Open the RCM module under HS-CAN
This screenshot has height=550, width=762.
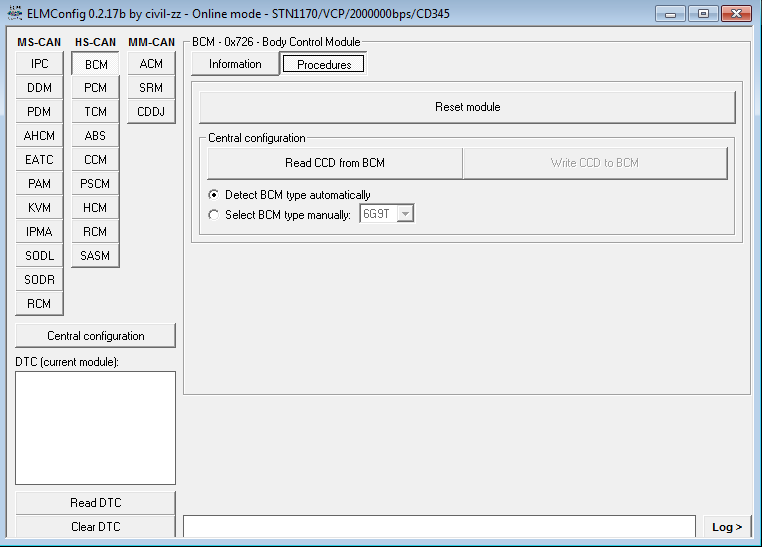pos(95,231)
